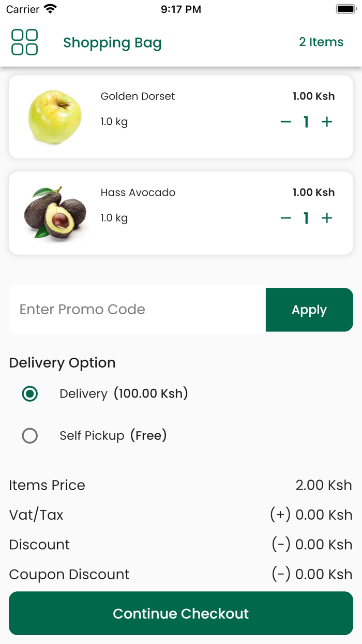Open the Hass Avocado item card
The width and height of the screenshot is (362, 644).
point(181,213)
